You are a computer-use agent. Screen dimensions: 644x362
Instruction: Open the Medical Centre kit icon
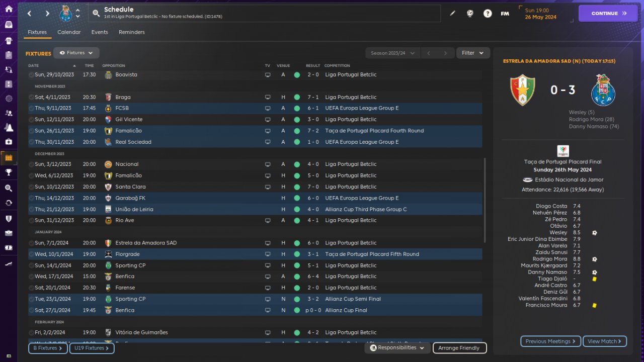(x=9, y=142)
